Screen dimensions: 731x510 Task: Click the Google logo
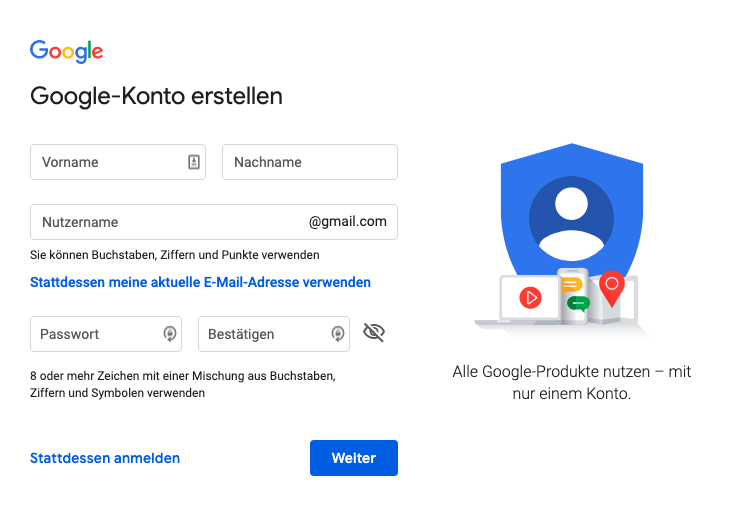click(x=66, y=51)
